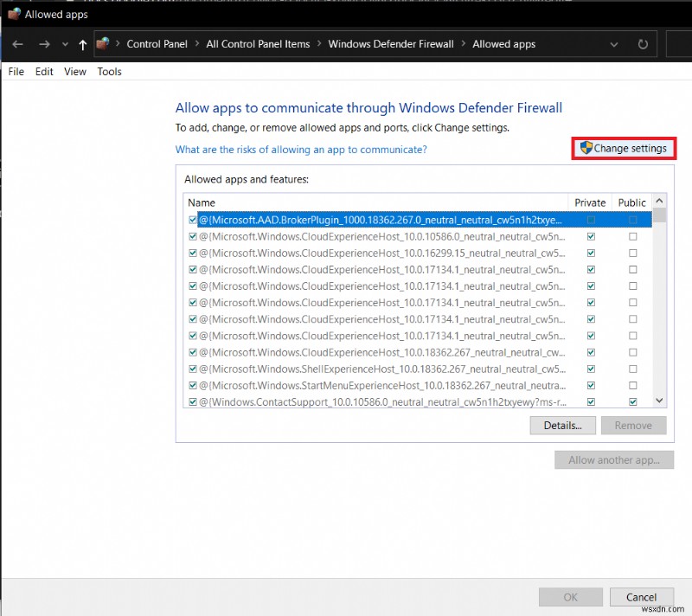Toggle Public checkbox for Windows.ContactSupport row
This screenshot has width=692, height=616.
[633, 402]
